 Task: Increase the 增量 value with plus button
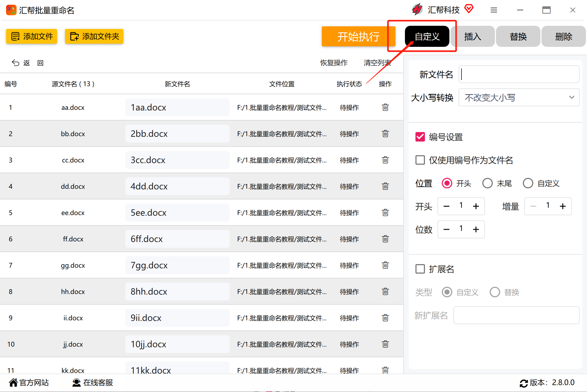click(563, 206)
